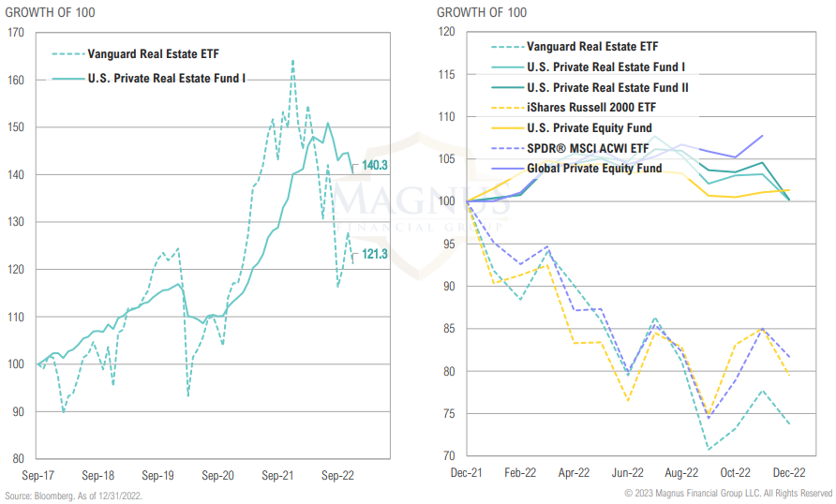Click the yellow line swatch for U.S. Private Equity Fund
This screenshot has height=504, width=836.
tap(504, 128)
